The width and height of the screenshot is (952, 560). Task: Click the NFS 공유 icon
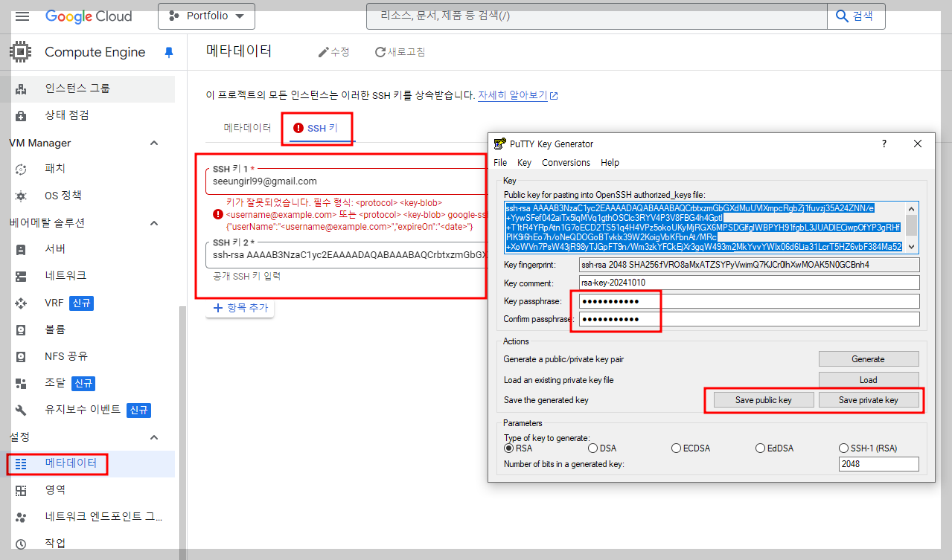point(21,356)
